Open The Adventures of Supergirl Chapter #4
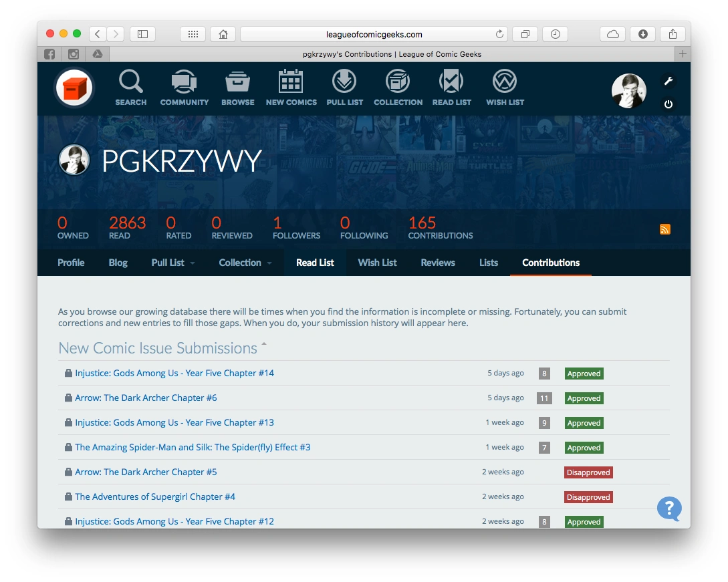Image resolution: width=728 pixels, height=582 pixels. tap(155, 496)
